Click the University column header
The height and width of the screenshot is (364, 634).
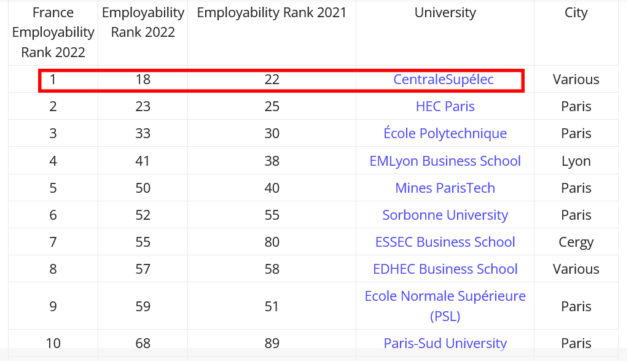[x=445, y=12]
